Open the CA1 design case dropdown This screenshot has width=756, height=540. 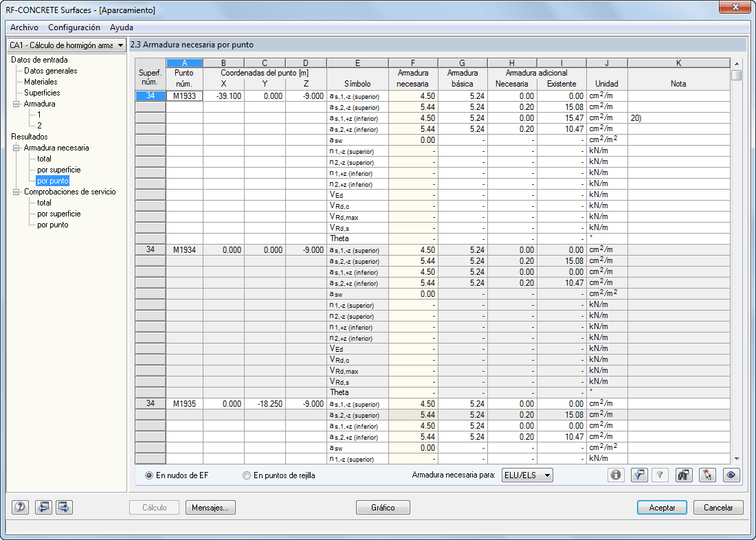pyautogui.click(x=67, y=45)
